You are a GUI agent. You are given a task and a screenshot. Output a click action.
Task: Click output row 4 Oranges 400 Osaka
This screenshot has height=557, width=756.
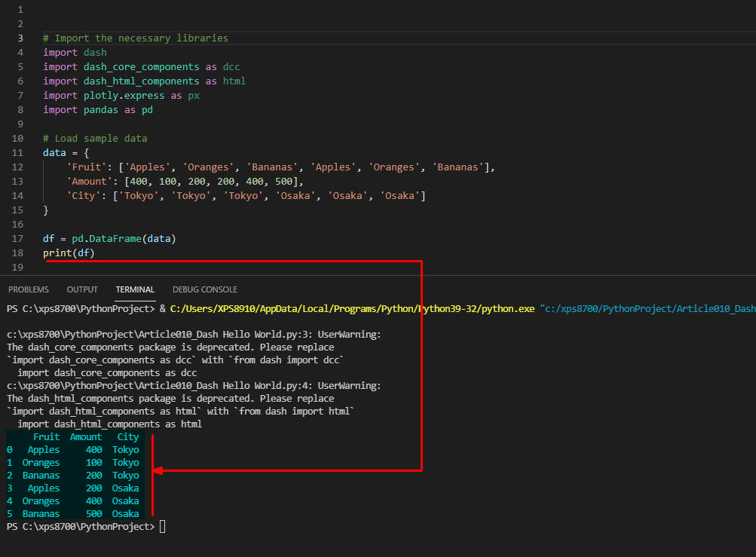click(x=73, y=501)
